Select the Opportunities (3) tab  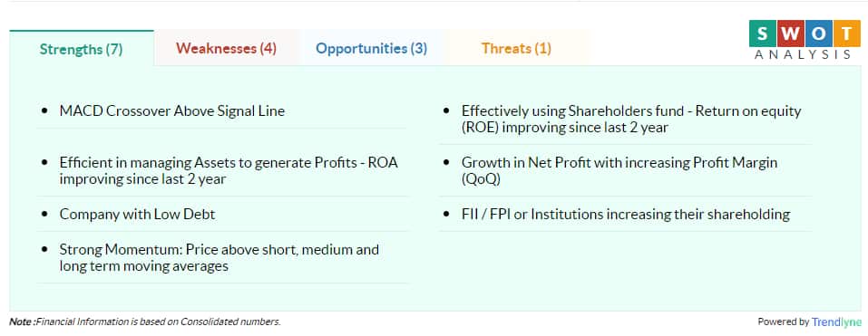tap(371, 48)
